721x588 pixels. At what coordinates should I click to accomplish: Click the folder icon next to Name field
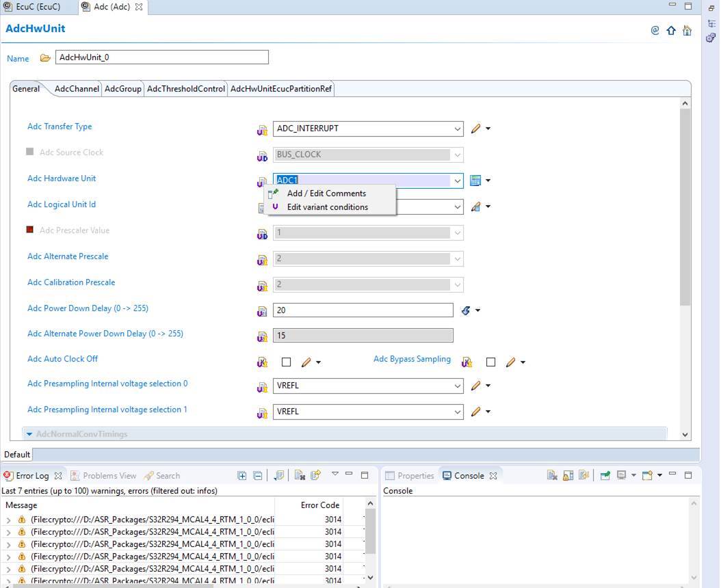pyautogui.click(x=45, y=57)
